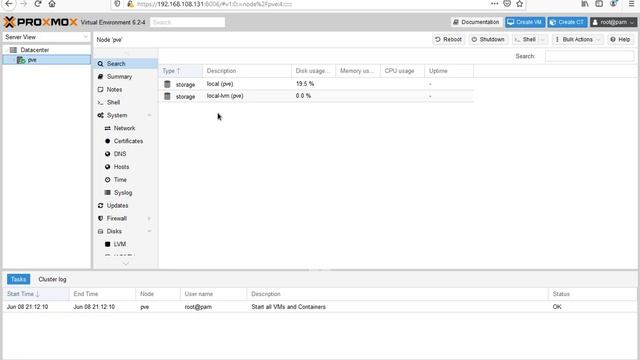
Task: Click the Proxmox logo
Action: [x=40, y=22]
